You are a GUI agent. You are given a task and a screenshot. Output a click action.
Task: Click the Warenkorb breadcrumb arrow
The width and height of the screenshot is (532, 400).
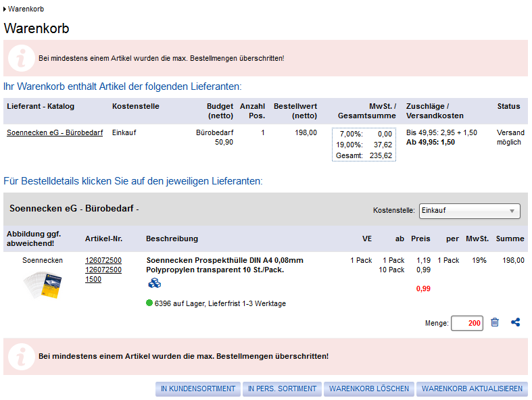pyautogui.click(x=5, y=9)
